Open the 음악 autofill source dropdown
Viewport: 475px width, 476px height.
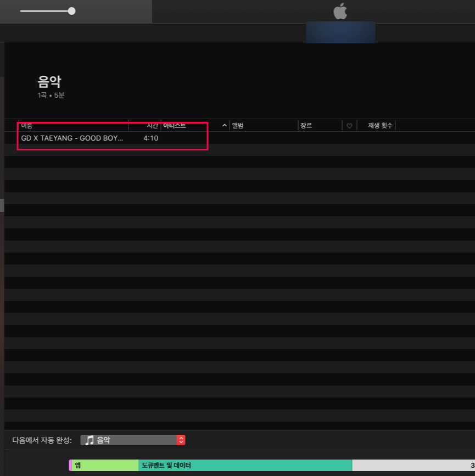[133, 440]
